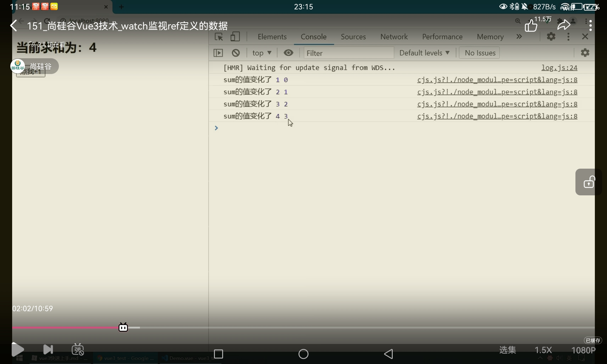The image size is (607, 364).
Task: Toggle live expression eye icon
Action: pos(288,53)
